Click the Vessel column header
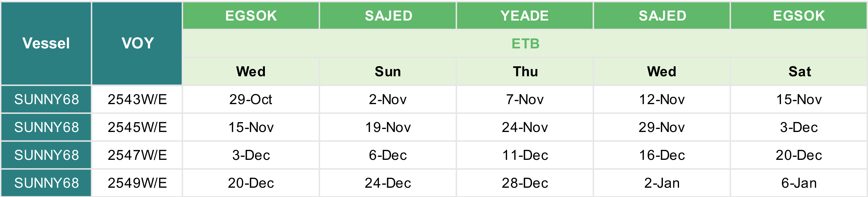 [46, 43]
